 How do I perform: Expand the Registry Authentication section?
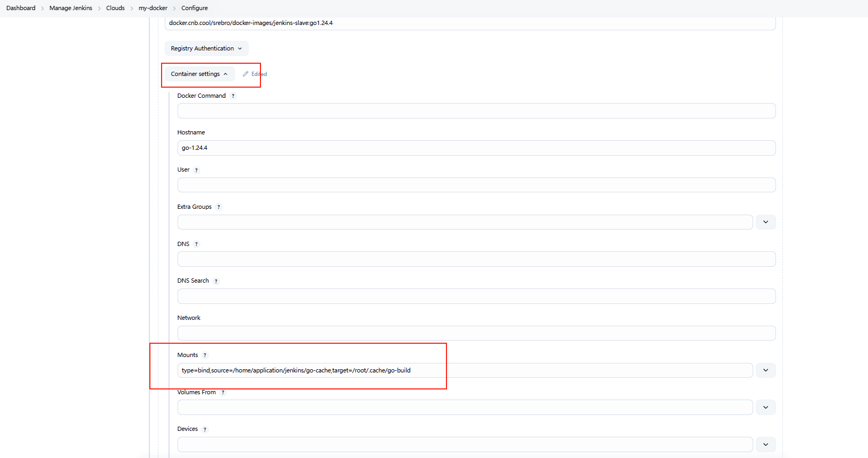(206, 48)
